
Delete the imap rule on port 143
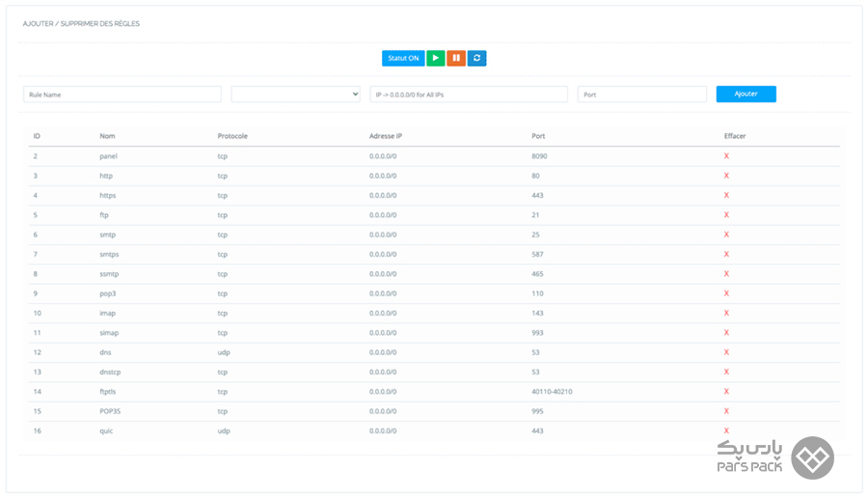pyautogui.click(x=726, y=313)
